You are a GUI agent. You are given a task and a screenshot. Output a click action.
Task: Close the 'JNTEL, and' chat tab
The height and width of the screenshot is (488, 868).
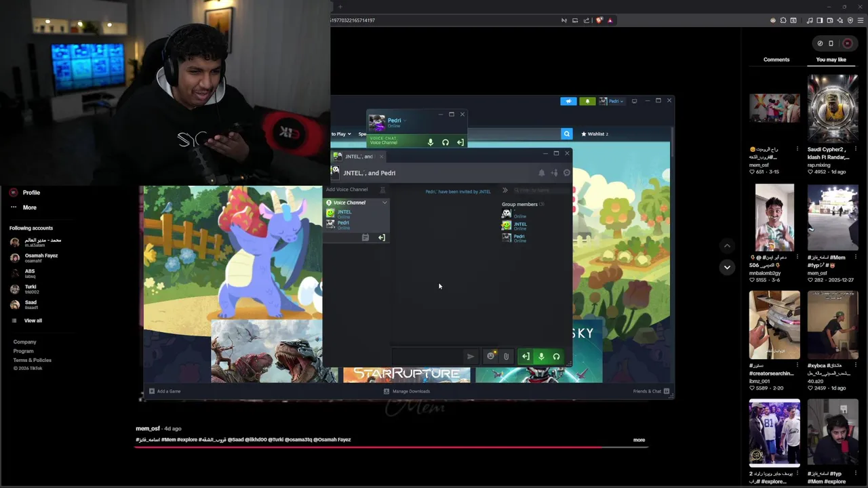tap(381, 157)
